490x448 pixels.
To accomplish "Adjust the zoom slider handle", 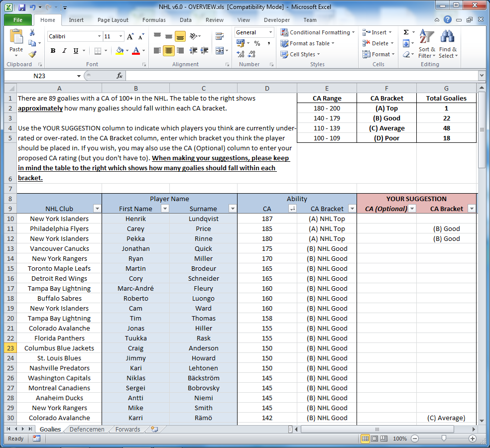I will [x=444, y=439].
